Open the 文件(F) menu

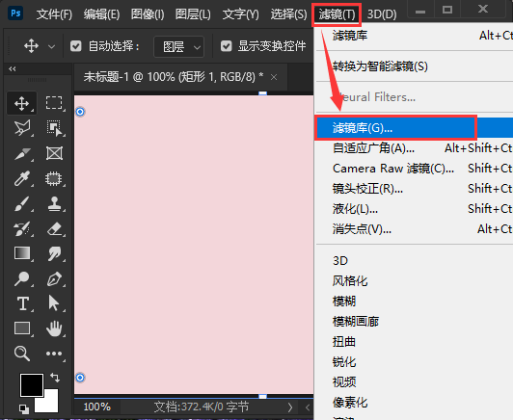coord(54,14)
